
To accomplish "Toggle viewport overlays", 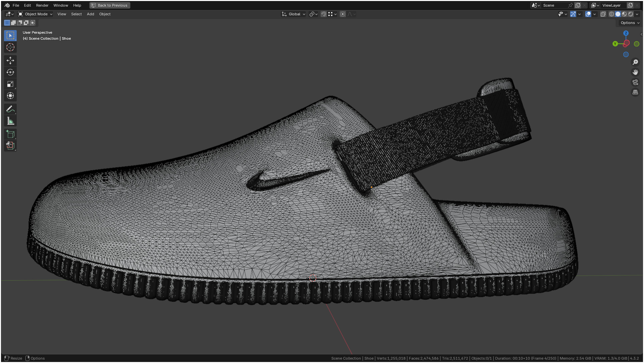I will pos(588,14).
